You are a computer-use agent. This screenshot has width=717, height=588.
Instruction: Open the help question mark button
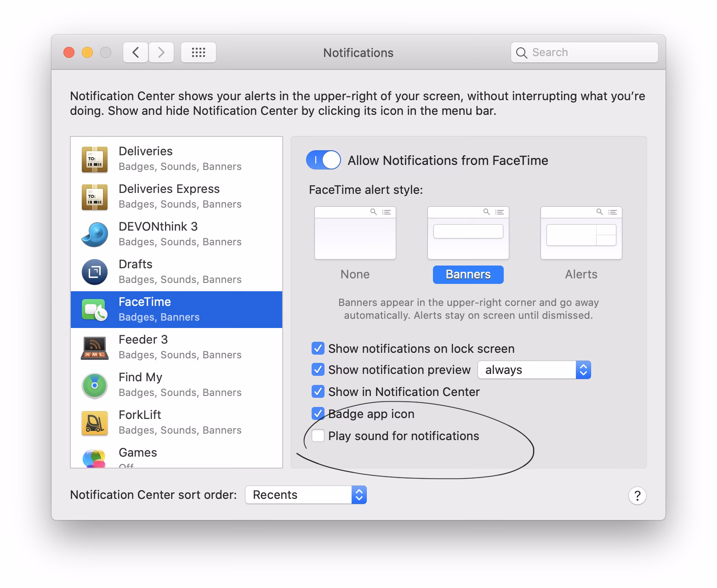pyautogui.click(x=637, y=496)
